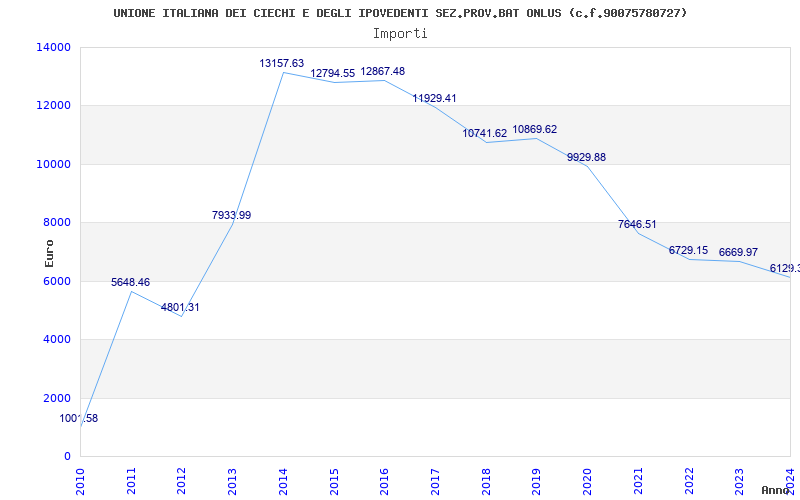This screenshot has width=800, height=500.
Task: Click the 2021 x-axis year label
Action: (x=638, y=481)
